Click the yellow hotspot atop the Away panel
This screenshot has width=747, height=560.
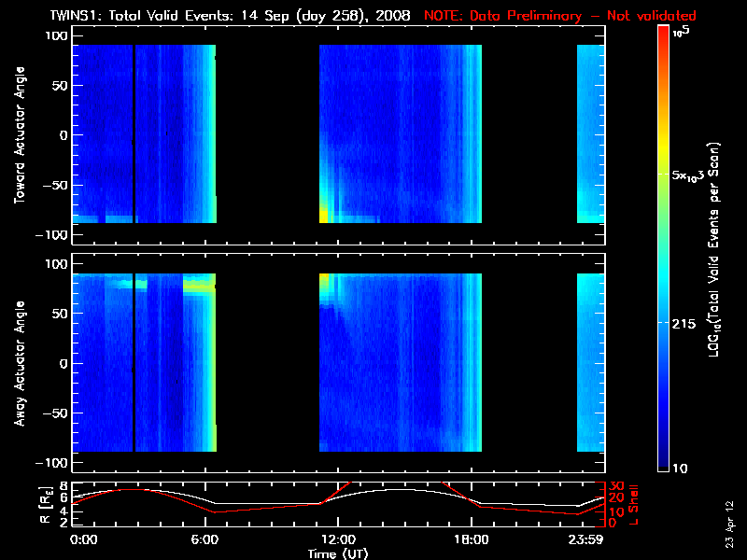(x=324, y=280)
